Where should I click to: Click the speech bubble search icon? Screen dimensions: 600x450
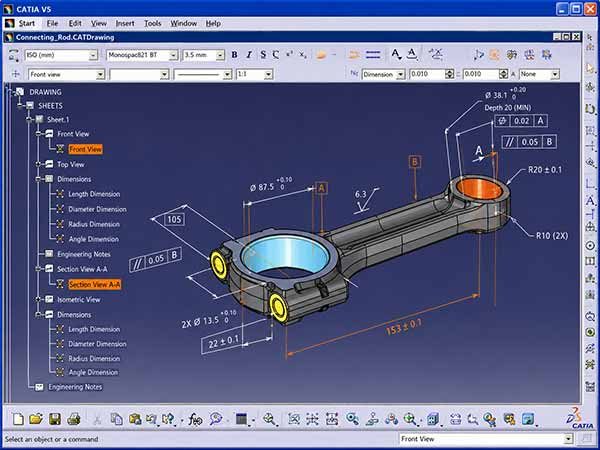pos(216,419)
